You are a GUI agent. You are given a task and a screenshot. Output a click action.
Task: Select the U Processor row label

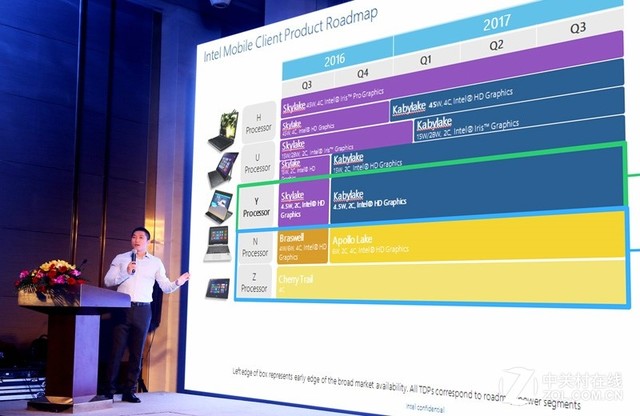coord(258,163)
